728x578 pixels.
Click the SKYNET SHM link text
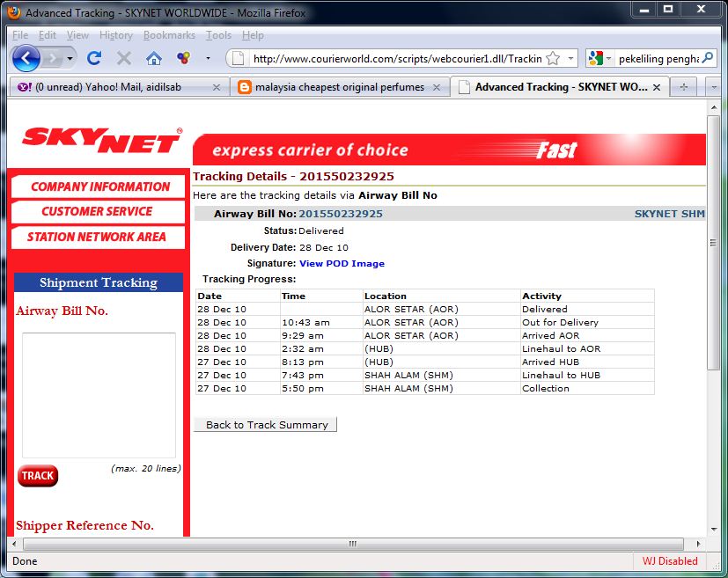tap(670, 214)
